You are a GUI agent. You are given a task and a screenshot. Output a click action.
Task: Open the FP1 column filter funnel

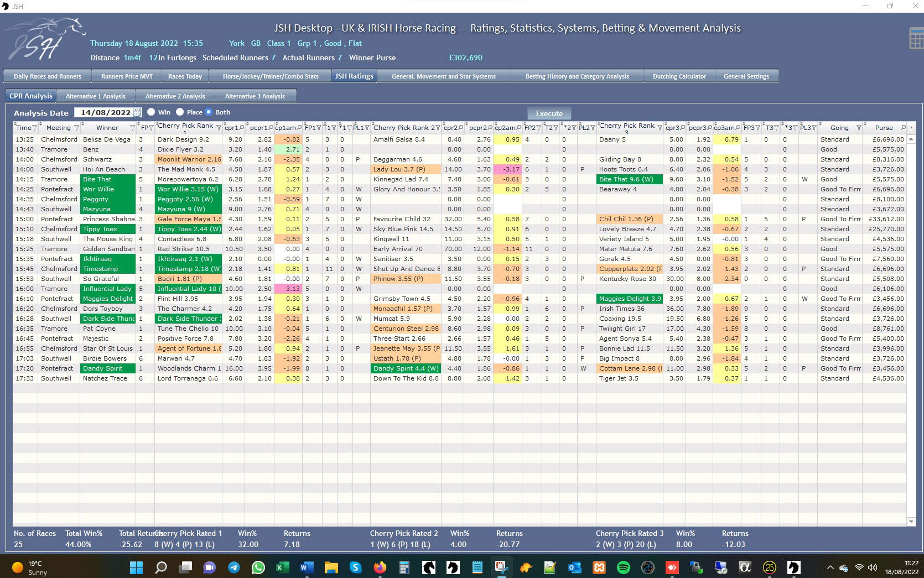click(319, 128)
